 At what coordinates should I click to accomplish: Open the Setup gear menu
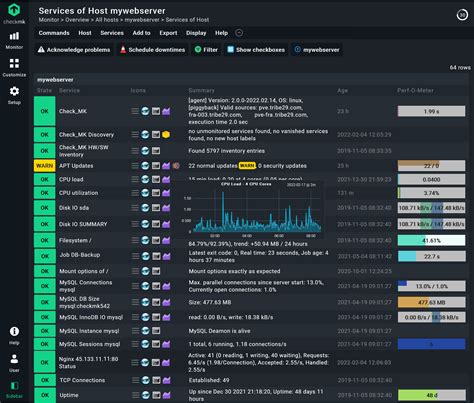point(14,95)
